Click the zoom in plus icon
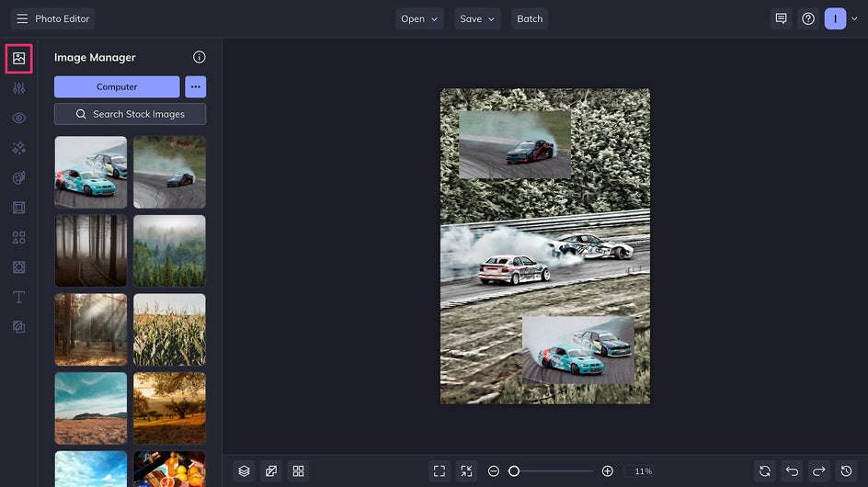Viewport: 868px width, 487px height. coord(607,471)
